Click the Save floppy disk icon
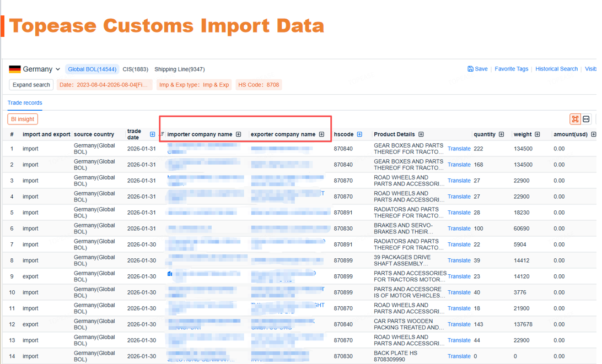This screenshot has width=602, height=364. (x=470, y=69)
